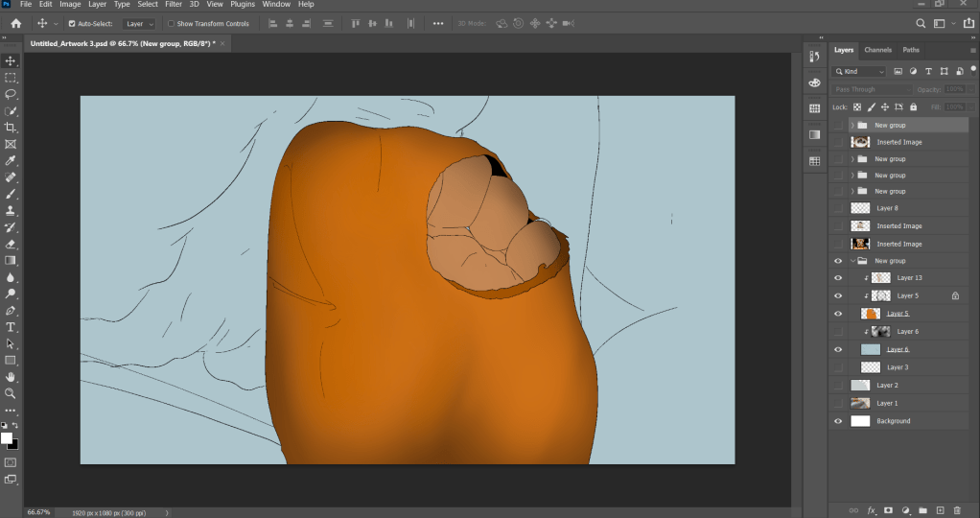Select Layer 2 thumbnail in Layers panel

pos(860,385)
